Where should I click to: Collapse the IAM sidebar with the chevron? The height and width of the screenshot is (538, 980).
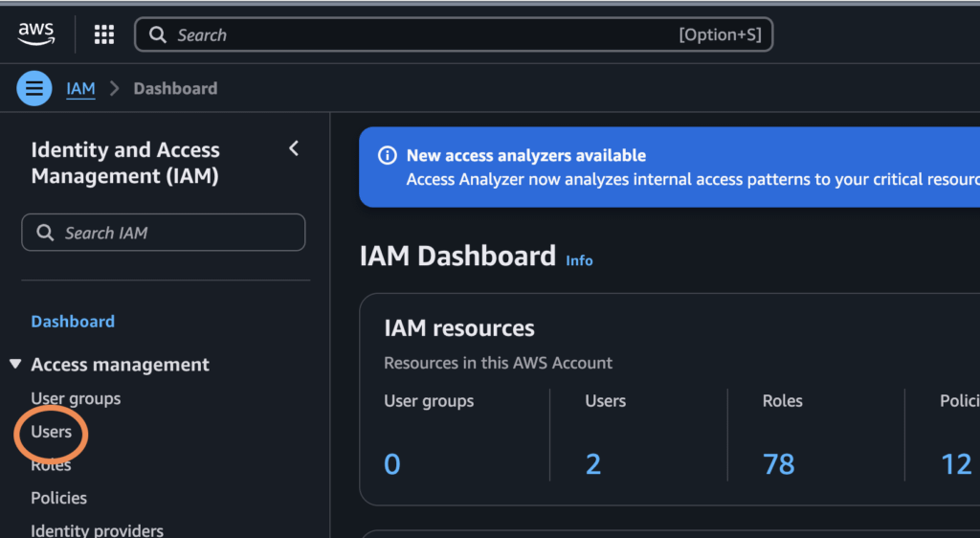click(294, 148)
